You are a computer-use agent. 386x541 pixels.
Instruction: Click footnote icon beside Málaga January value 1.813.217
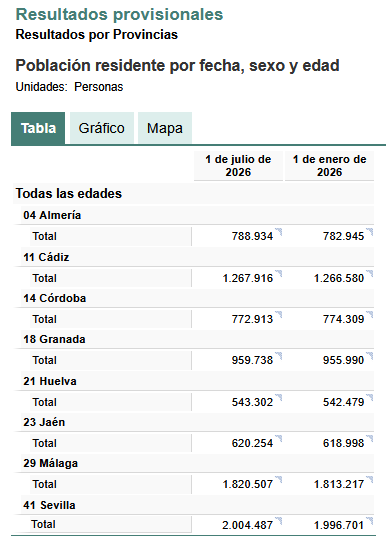click(369, 480)
